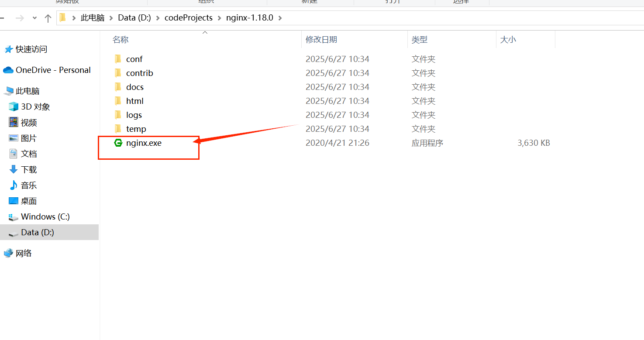Viewport: 644px width, 340px height.
Task: Click nginx-1.18.0 in the address breadcrumb
Action: coord(250,18)
